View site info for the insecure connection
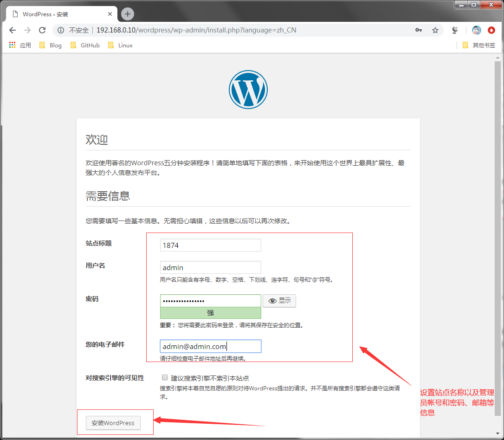 (61, 30)
